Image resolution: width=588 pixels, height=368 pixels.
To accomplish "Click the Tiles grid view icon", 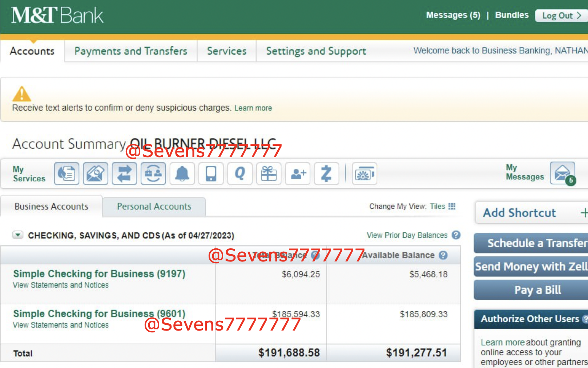I will coord(452,206).
